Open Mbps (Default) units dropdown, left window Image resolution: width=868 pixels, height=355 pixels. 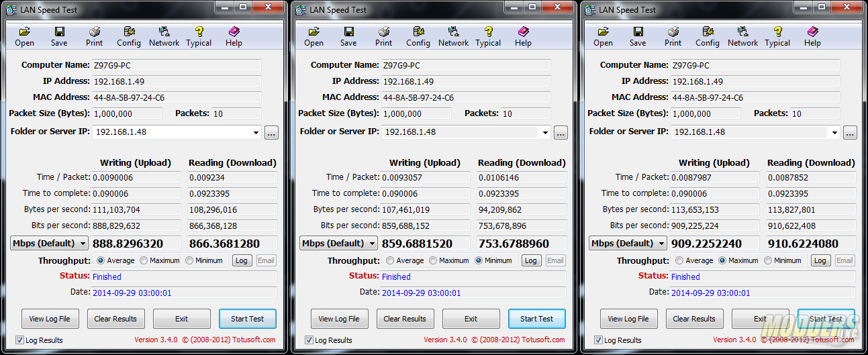(50, 243)
